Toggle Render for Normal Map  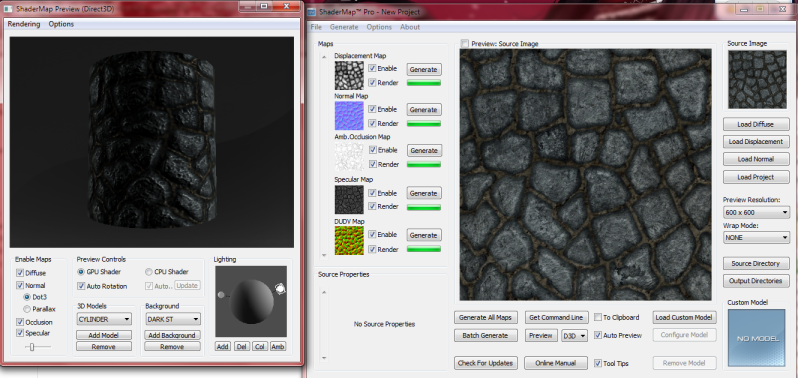coord(373,123)
